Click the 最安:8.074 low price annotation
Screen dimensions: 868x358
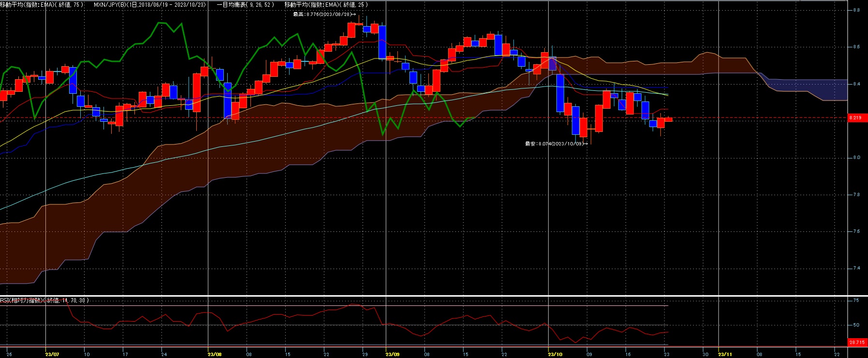coord(556,143)
